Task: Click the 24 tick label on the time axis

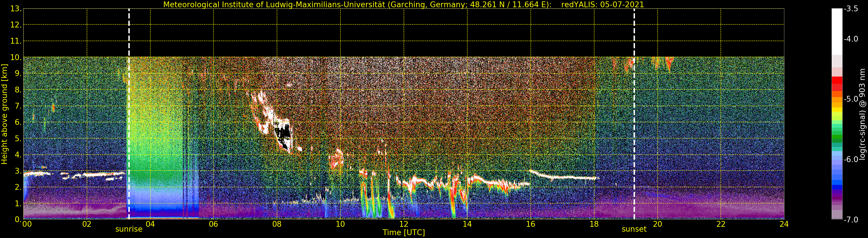Action: (x=784, y=224)
